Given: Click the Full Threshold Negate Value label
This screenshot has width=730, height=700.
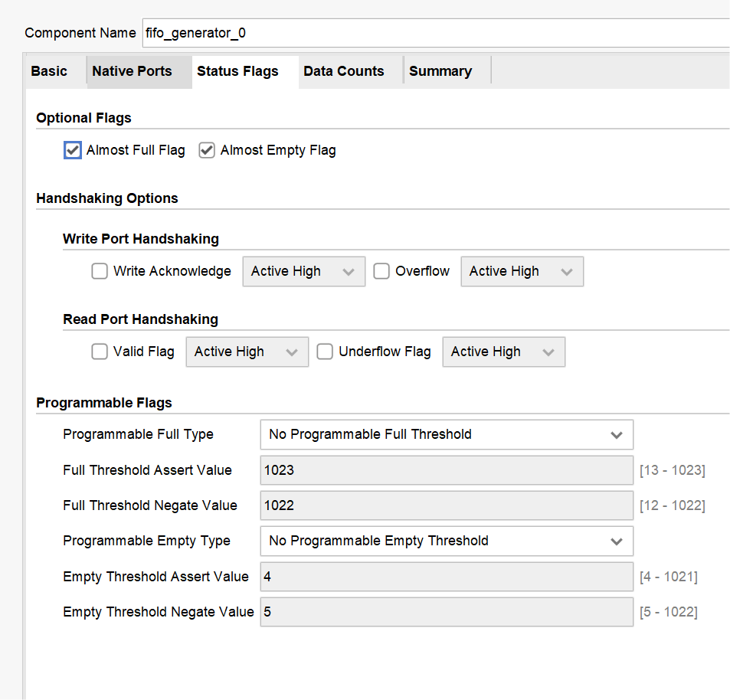Looking at the screenshot, I should click(150, 505).
